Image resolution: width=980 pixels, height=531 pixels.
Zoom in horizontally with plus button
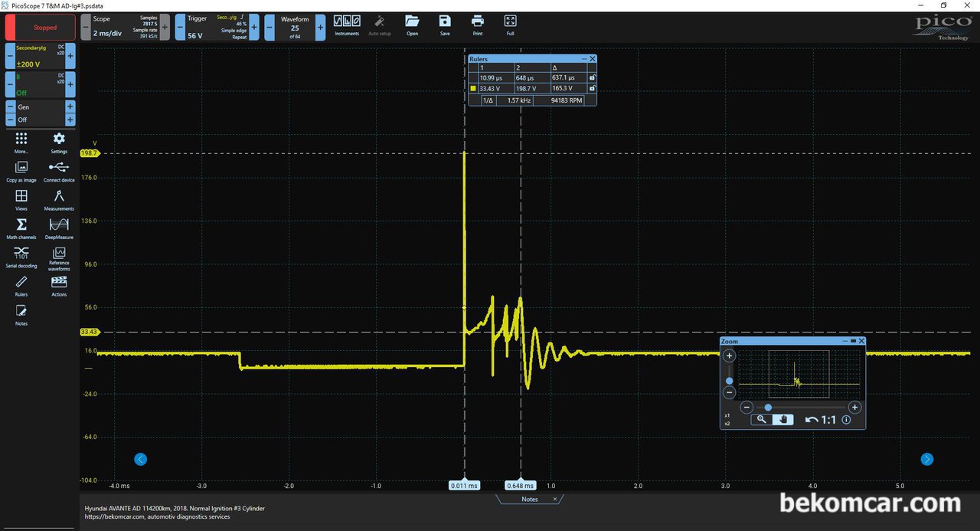[x=855, y=408]
